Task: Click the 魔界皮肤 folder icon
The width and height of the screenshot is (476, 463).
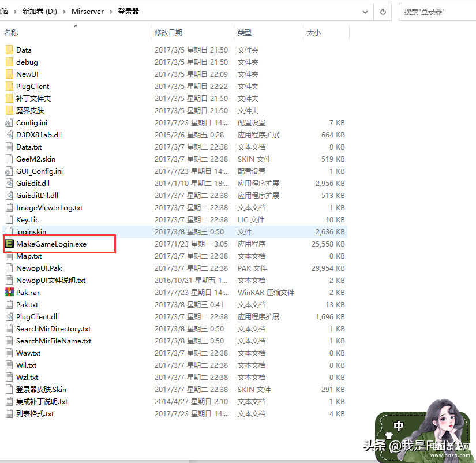Action: click(9, 111)
